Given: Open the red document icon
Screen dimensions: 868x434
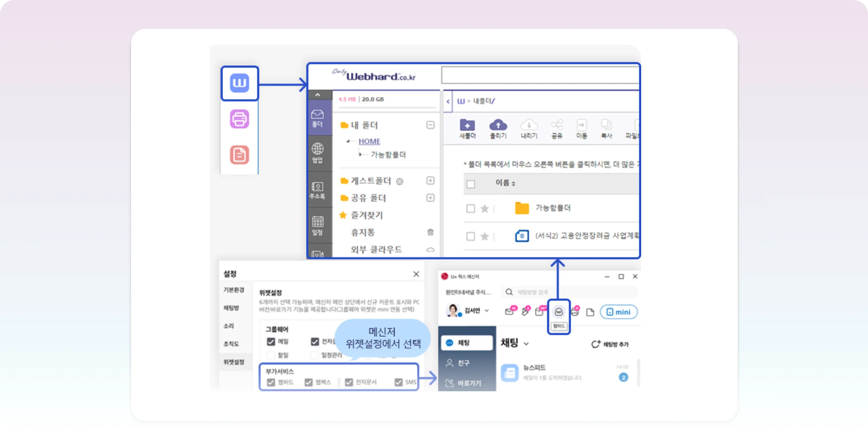Looking at the screenshot, I should tap(239, 155).
